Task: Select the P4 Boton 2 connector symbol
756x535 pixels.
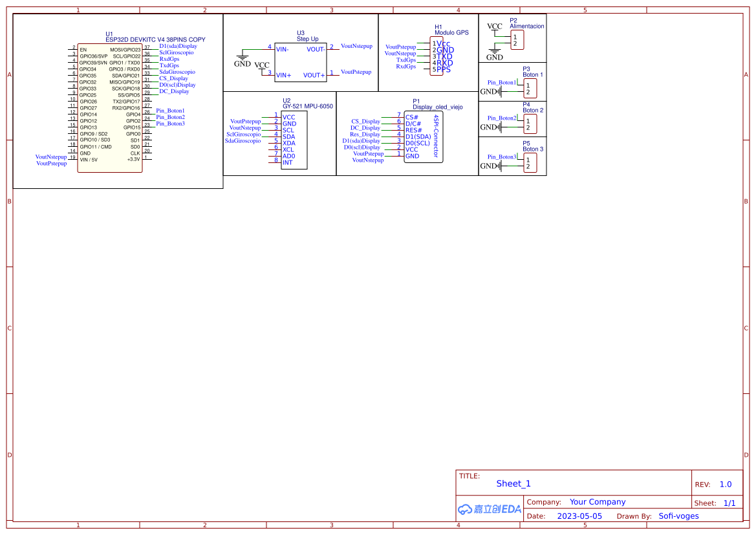Action: pyautogui.click(x=530, y=124)
